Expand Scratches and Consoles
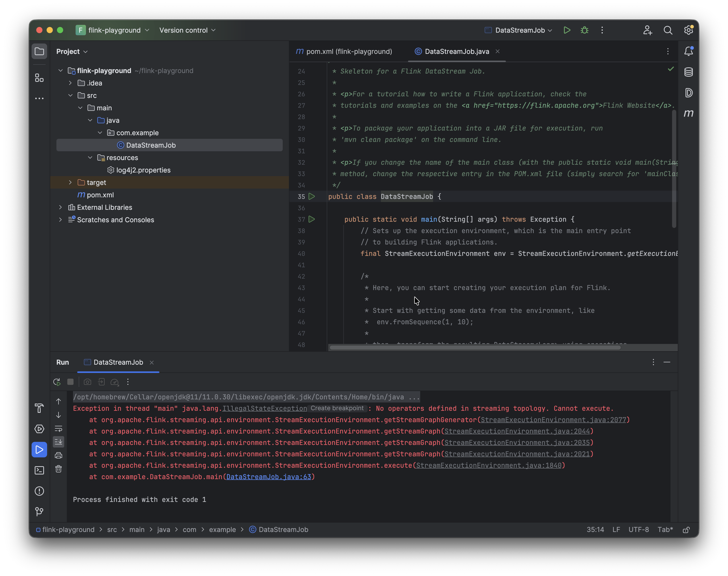The width and height of the screenshot is (728, 576). pos(61,220)
